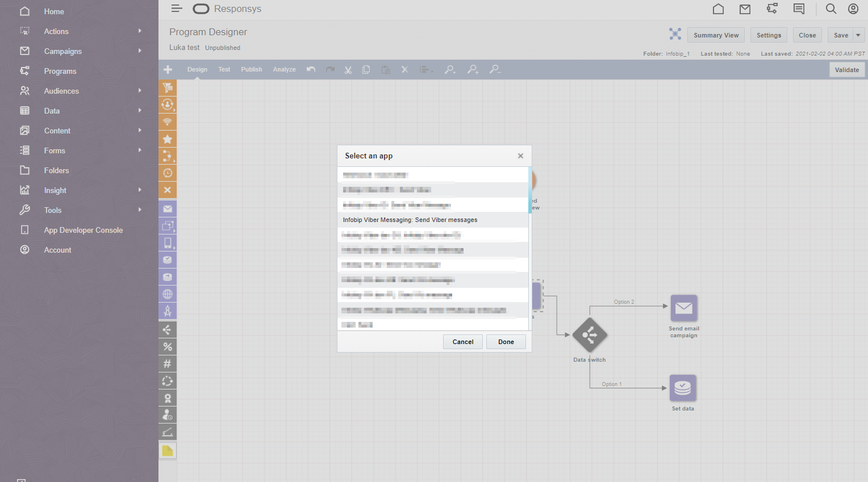Click the Validate button
Image resolution: width=868 pixels, height=482 pixels.
click(846, 70)
